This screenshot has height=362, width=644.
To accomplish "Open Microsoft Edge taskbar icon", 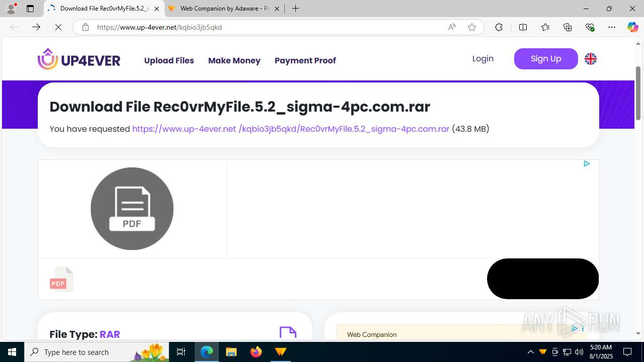I will tap(207, 352).
